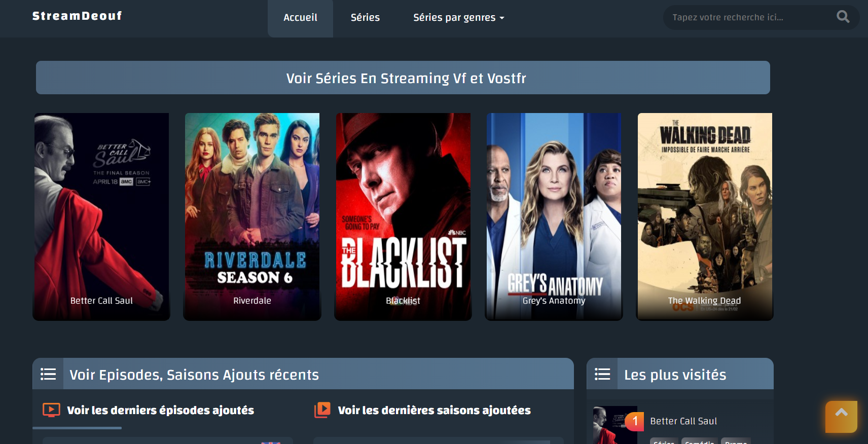Screen dimensions: 868x444
Task: Open the Riverdale Season 6 poster
Action: 252,216
